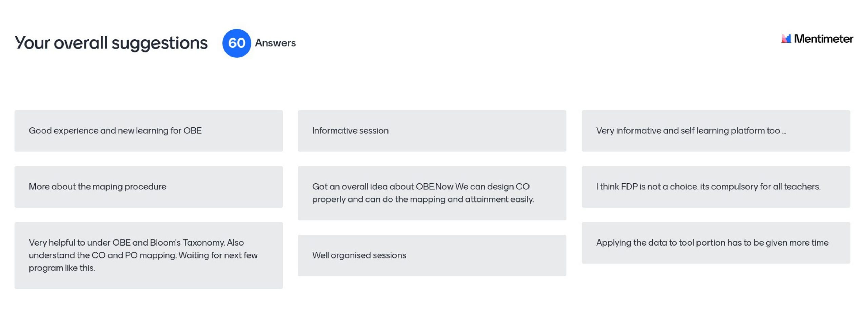Image resolution: width=868 pixels, height=336 pixels.
Task: Click the 'Applying the data to tool' response
Action: [715, 243]
